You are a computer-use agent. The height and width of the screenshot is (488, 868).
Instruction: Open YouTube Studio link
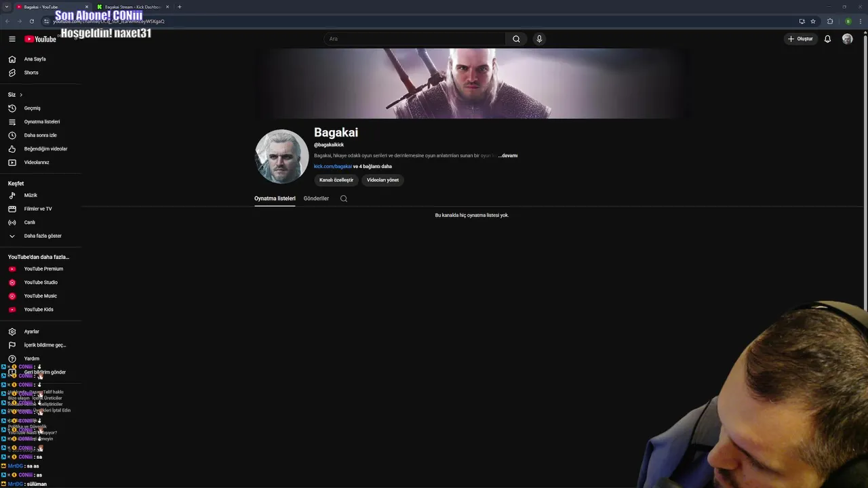tap(41, 282)
